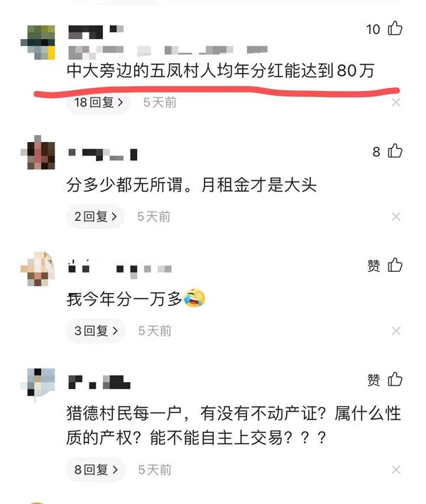Open the fourth commenter's blue avatar
Image resolution: width=426 pixels, height=504 pixels.
pos(38,385)
